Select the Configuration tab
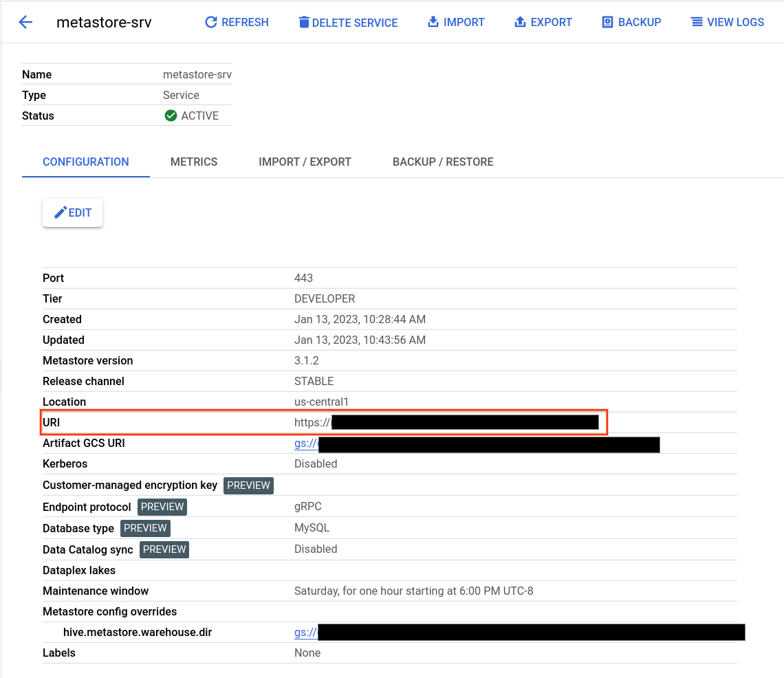The height and width of the screenshot is (678, 784). [85, 162]
